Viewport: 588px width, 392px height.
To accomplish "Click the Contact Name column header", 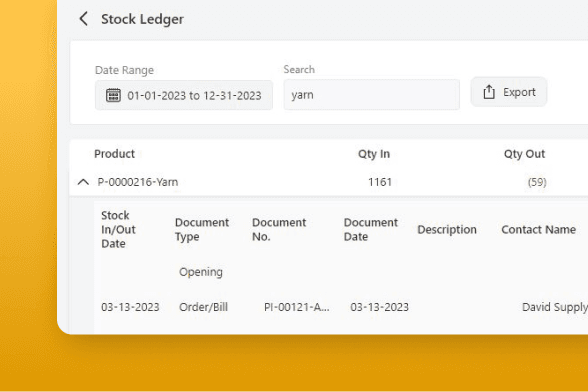I will click(x=538, y=230).
